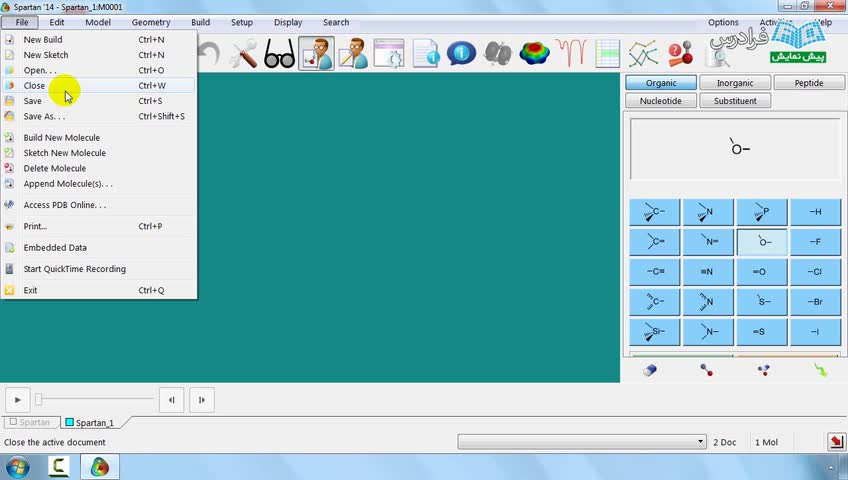This screenshot has width=848, height=480.
Task: Select the =S sulfur fragment
Action: 761,332
